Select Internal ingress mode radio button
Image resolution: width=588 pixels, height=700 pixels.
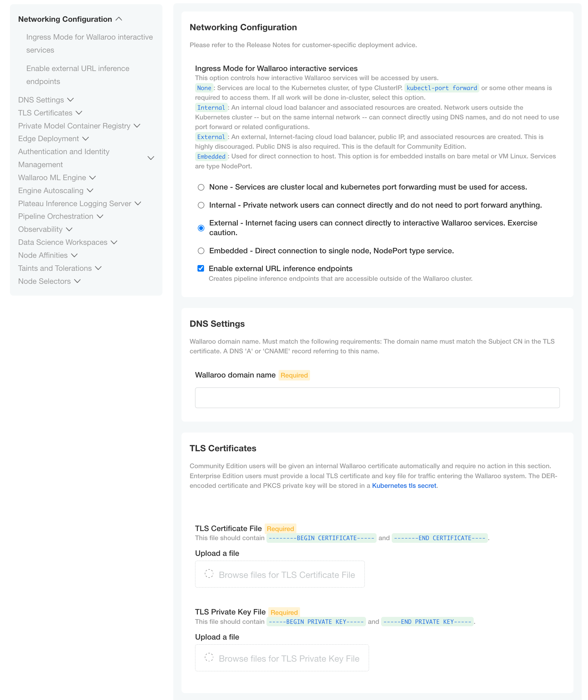201,205
